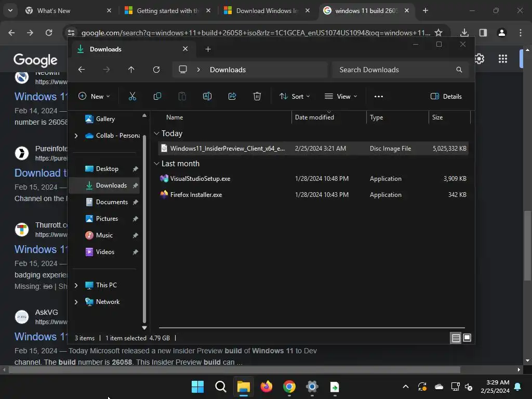Add a new File Explorer tab
The width and height of the screenshot is (532, 399).
point(208,49)
